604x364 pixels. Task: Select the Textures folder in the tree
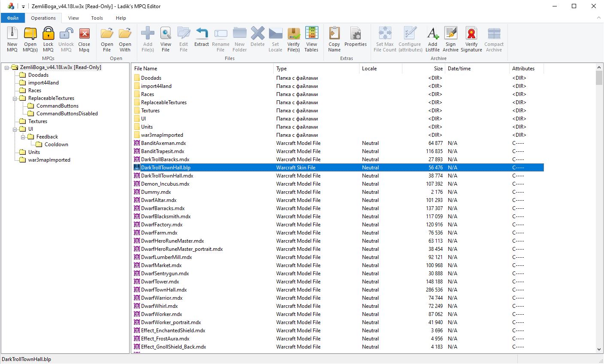pos(38,121)
